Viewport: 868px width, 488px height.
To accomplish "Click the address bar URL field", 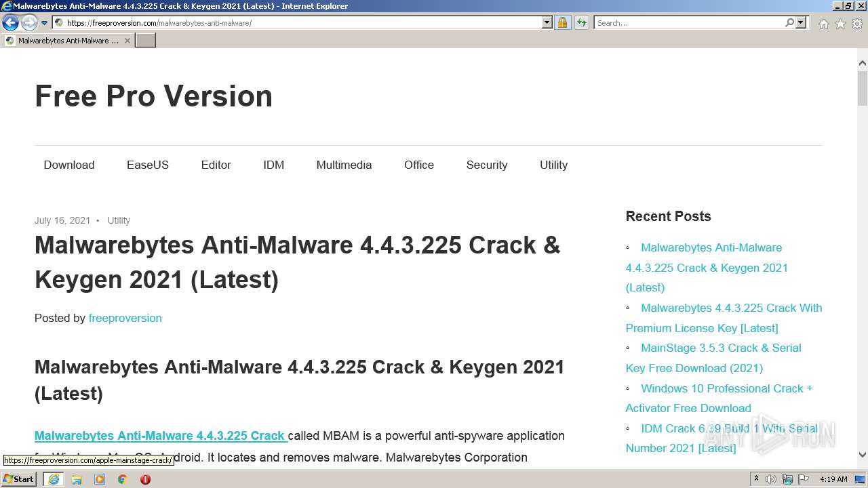I will tap(297, 22).
